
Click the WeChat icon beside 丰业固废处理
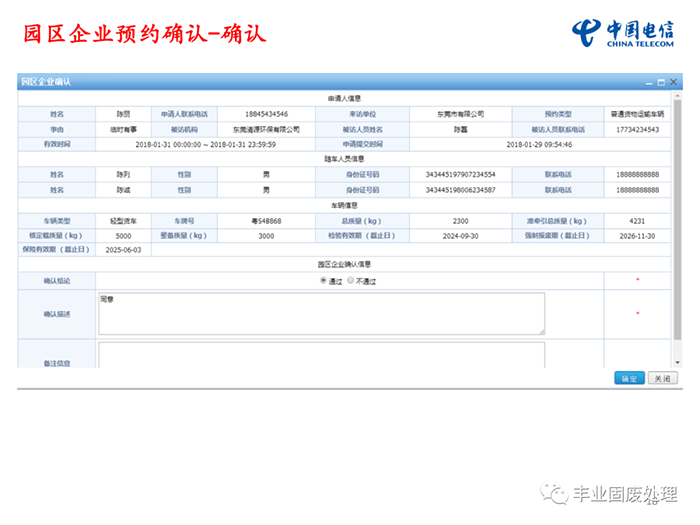pyautogui.click(x=552, y=494)
